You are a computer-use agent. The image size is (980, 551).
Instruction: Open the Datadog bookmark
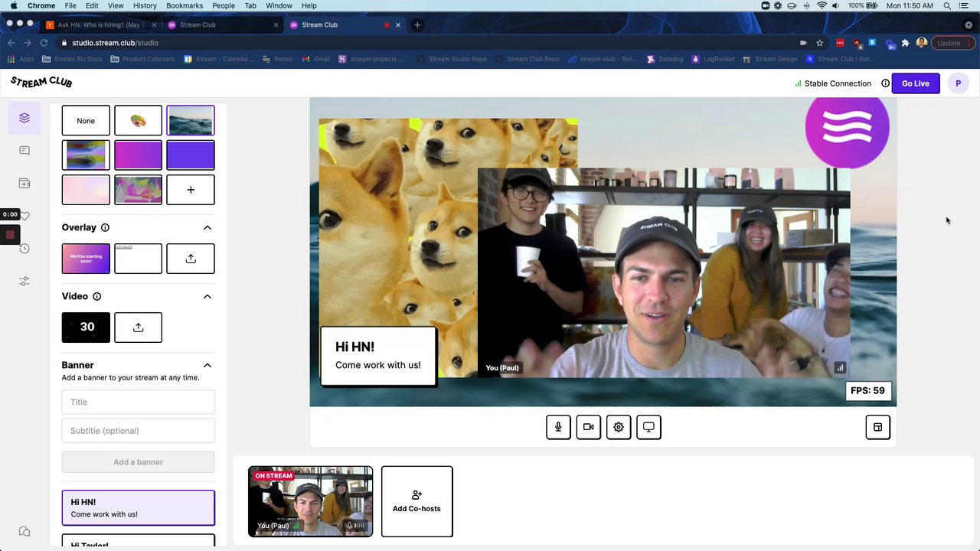click(665, 59)
